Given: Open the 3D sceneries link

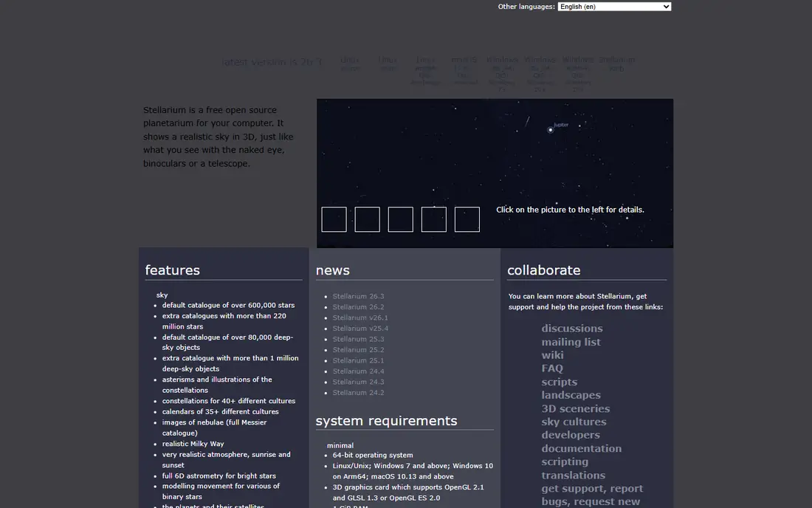Looking at the screenshot, I should coord(575,408).
